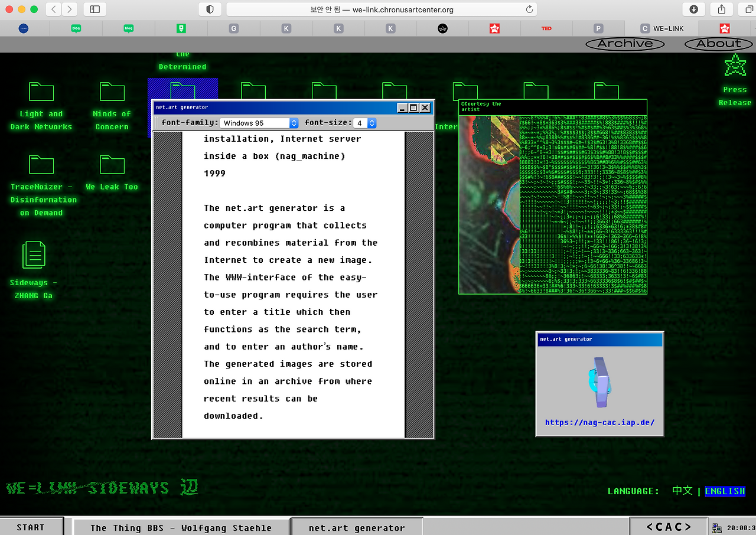Open the Archive page
Image resolution: width=756 pixels, height=535 pixels.
click(x=625, y=44)
